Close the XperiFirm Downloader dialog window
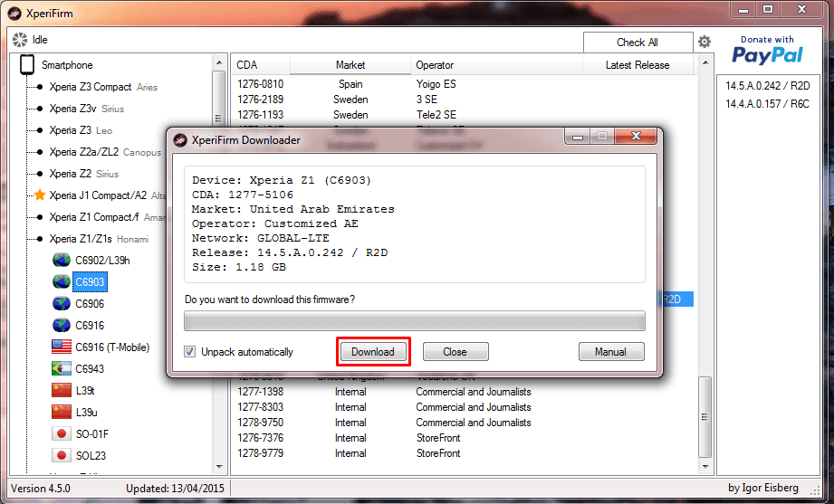 tap(636, 136)
